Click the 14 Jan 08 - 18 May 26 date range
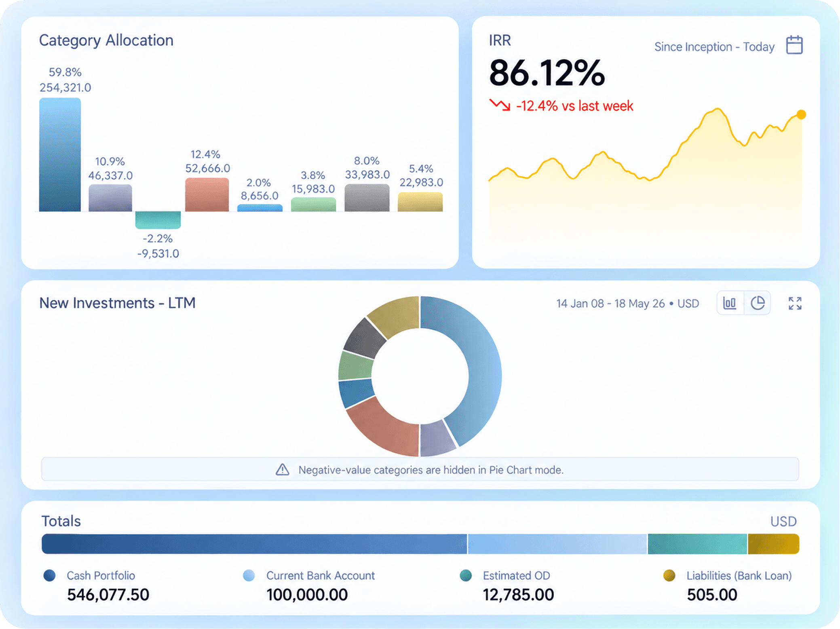Viewport: 840px width, 629px height. coord(610,304)
